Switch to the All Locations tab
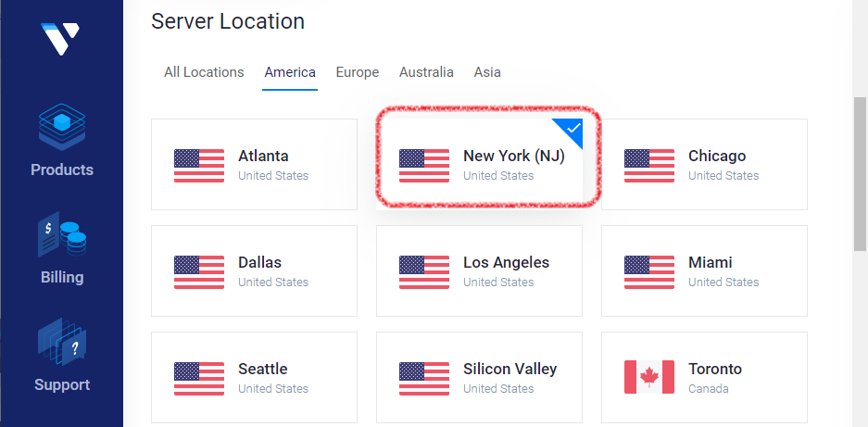The image size is (868, 427). 204,72
